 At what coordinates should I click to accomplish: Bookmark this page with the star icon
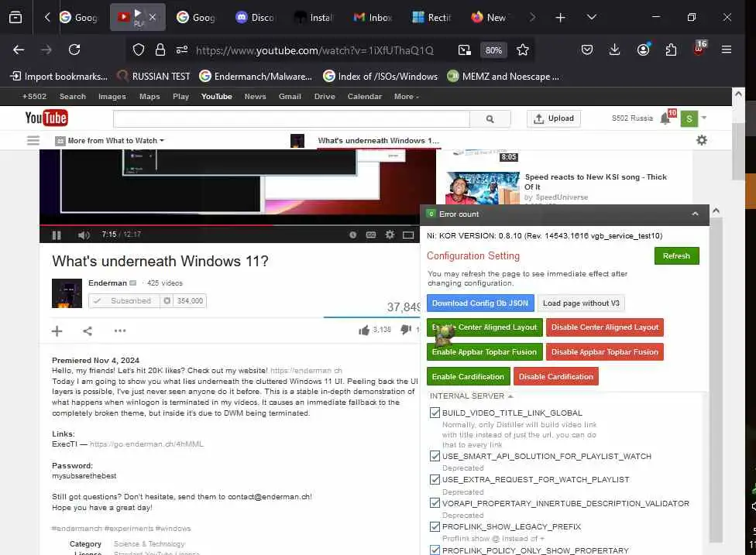[523, 50]
